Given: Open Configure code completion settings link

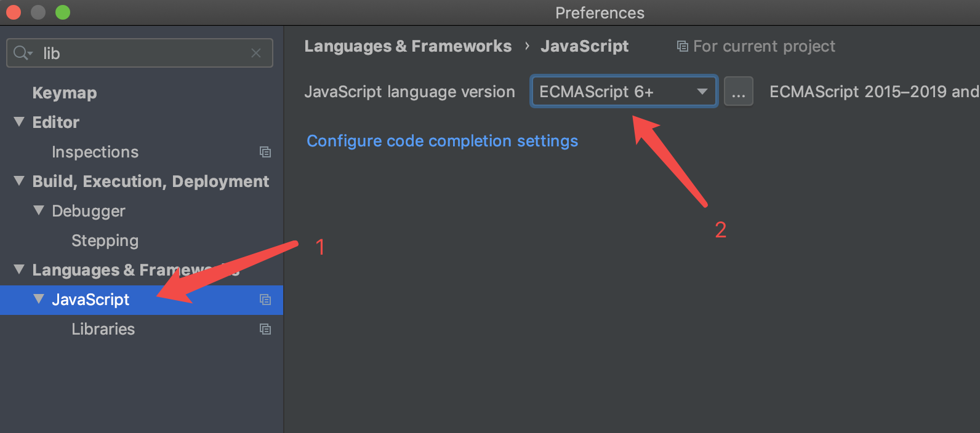Looking at the screenshot, I should click(x=443, y=141).
